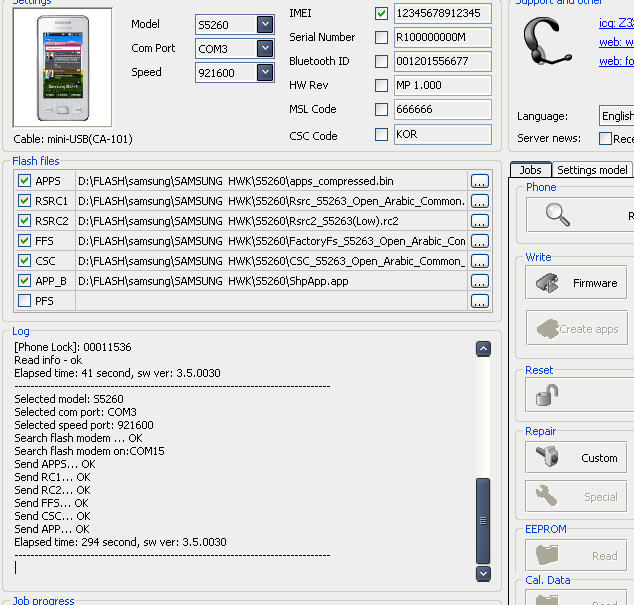Uncheck the APPS flash file checkbox
634x605 pixels.
coord(24,181)
